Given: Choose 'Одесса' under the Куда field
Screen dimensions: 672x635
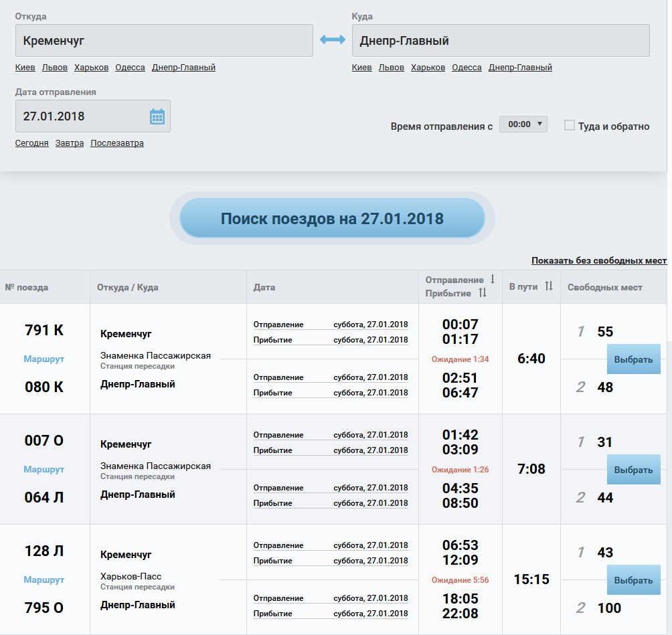Looking at the screenshot, I should (467, 68).
